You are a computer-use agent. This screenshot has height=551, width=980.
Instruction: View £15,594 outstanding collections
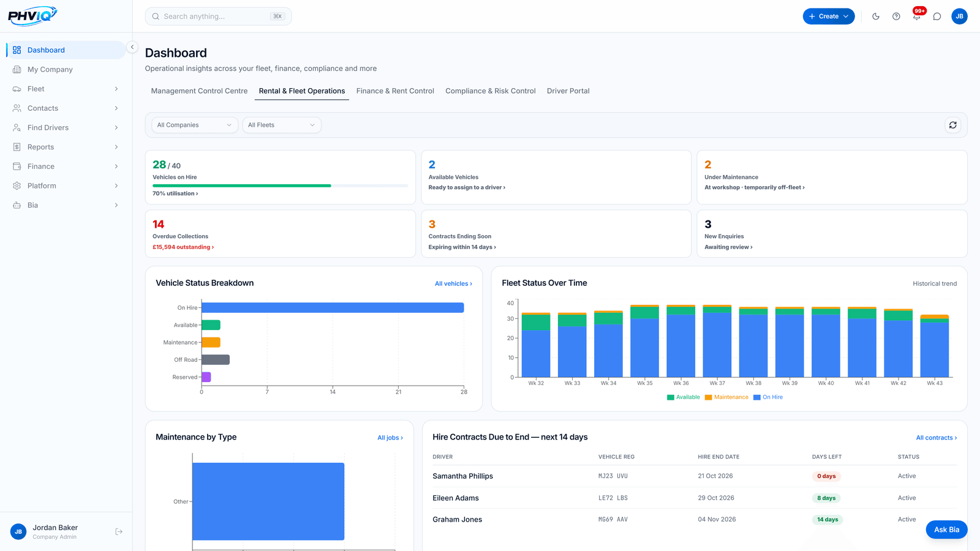click(x=183, y=247)
